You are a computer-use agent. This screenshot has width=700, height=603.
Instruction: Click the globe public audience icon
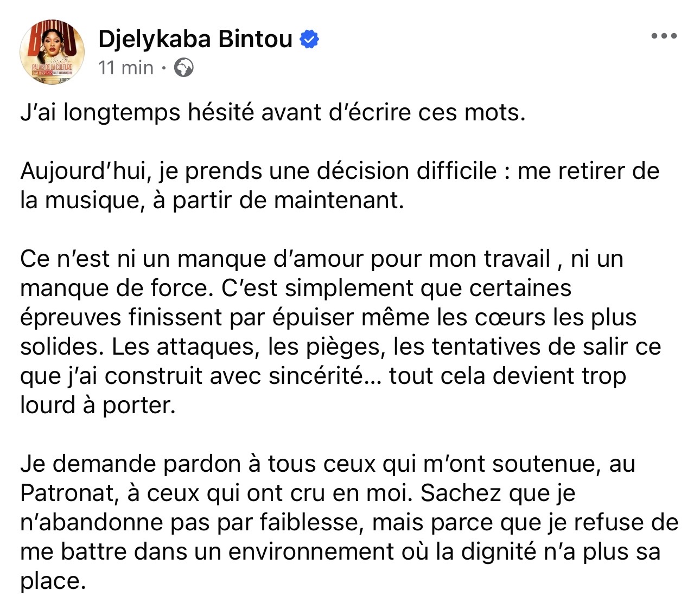click(x=183, y=68)
